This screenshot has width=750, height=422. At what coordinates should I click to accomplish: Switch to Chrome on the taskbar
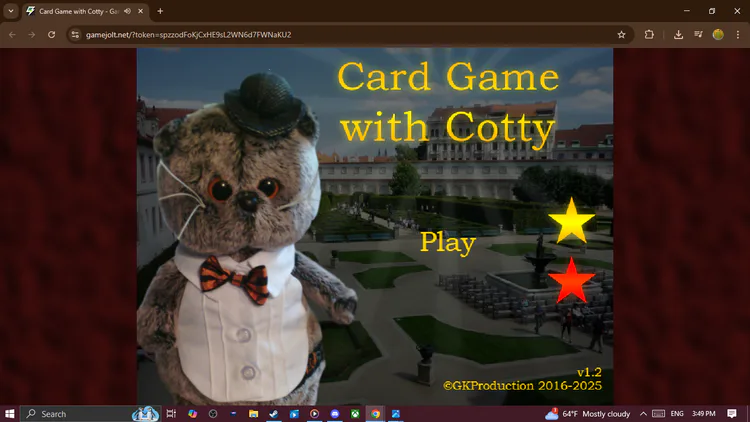375,414
